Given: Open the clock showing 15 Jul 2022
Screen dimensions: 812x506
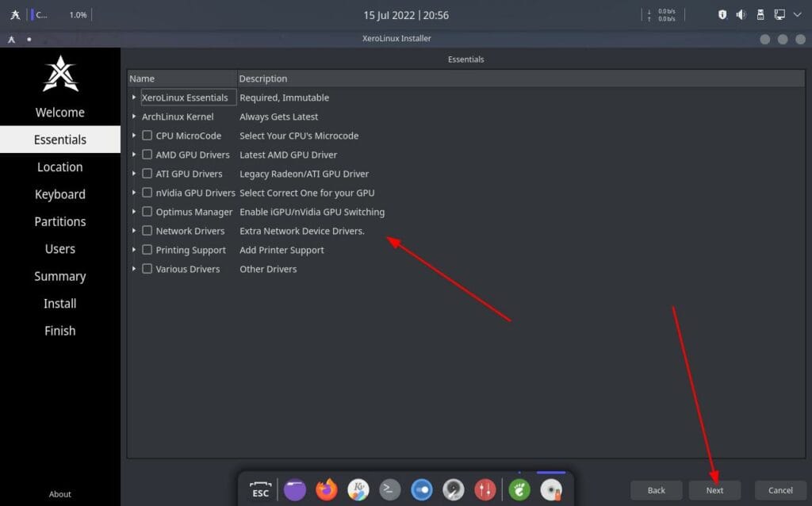Looking at the screenshot, I should 406,15.
